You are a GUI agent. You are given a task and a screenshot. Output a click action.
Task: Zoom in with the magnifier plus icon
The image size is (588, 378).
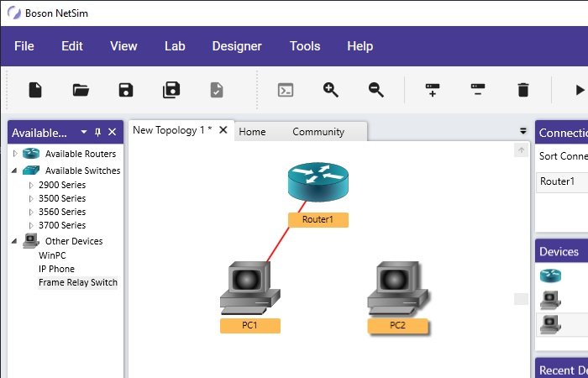(331, 90)
